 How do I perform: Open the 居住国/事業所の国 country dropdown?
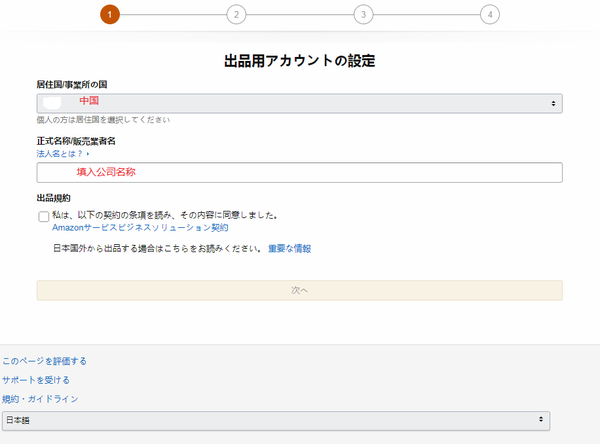[x=299, y=103]
